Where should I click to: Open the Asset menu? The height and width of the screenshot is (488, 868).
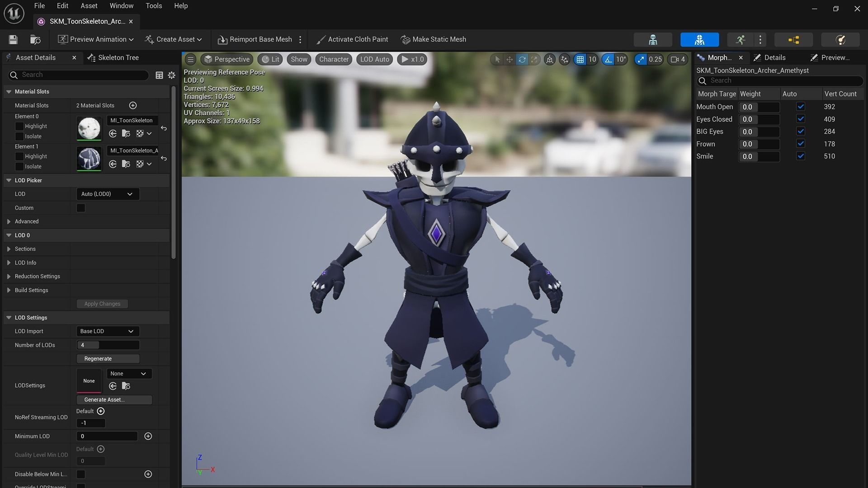click(89, 6)
